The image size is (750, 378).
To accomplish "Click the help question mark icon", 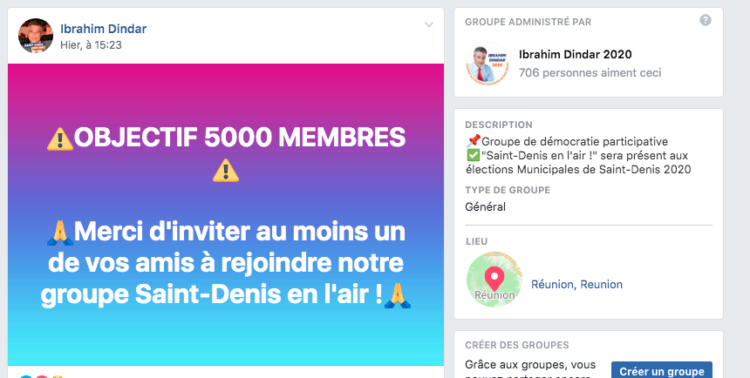I will pos(706,21).
